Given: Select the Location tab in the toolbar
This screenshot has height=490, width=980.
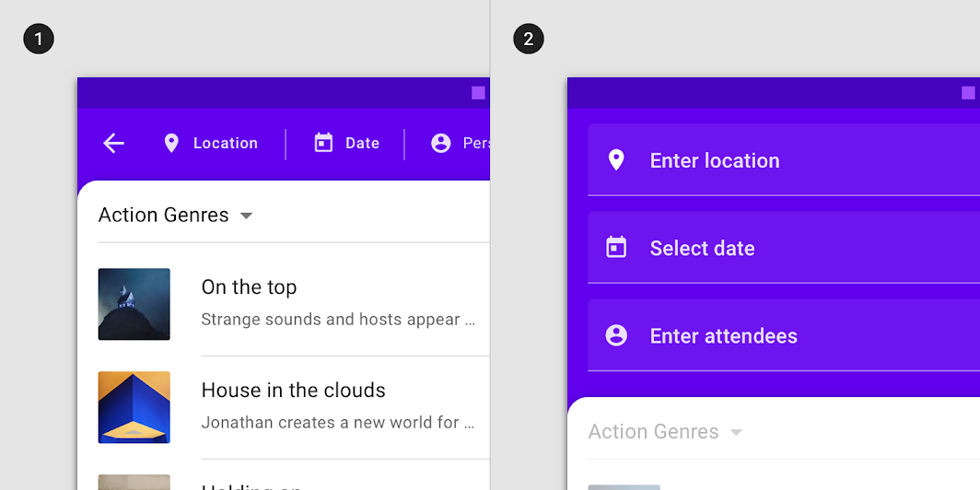Looking at the screenshot, I should tap(225, 143).
